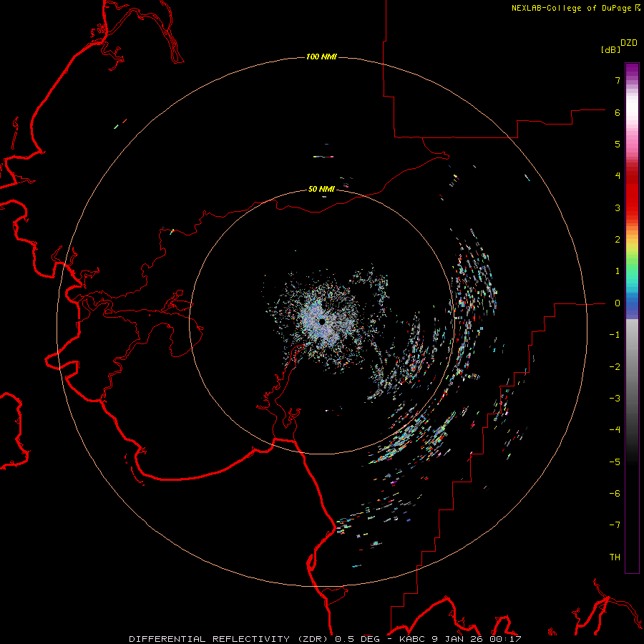Viewport: 644px width, 644px height.
Task: Click the -4 dB tick label on colorbar
Action: pyautogui.click(x=615, y=430)
